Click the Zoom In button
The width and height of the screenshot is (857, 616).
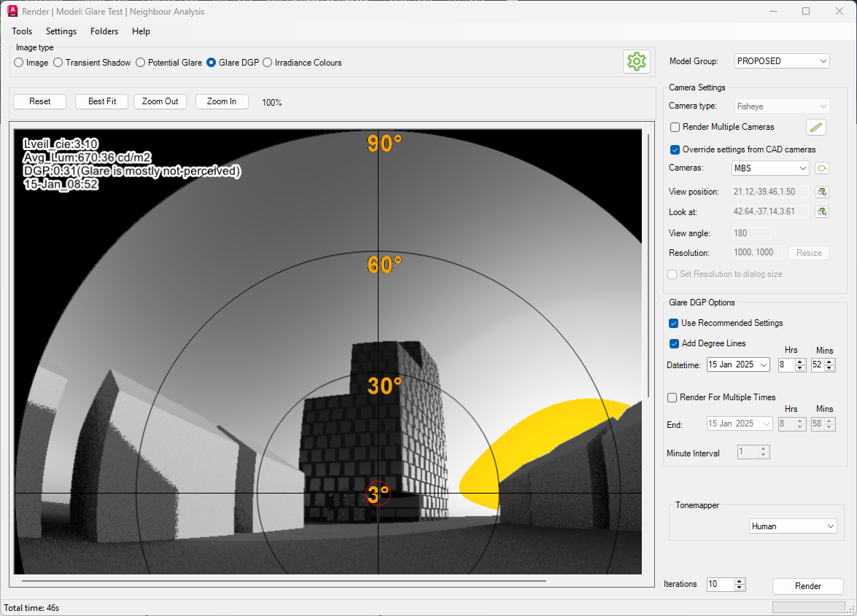click(222, 101)
